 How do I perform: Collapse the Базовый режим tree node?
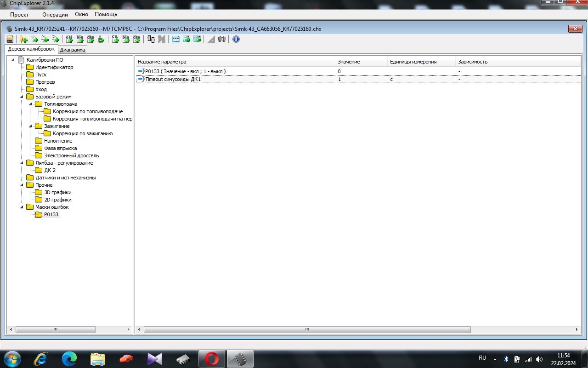[x=22, y=97]
